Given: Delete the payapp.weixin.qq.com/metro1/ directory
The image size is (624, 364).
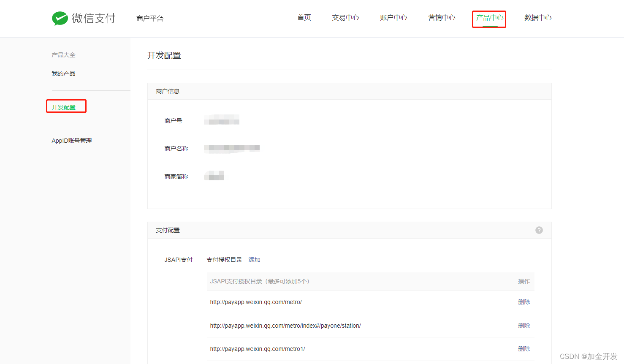Looking at the screenshot, I should 524,349.
